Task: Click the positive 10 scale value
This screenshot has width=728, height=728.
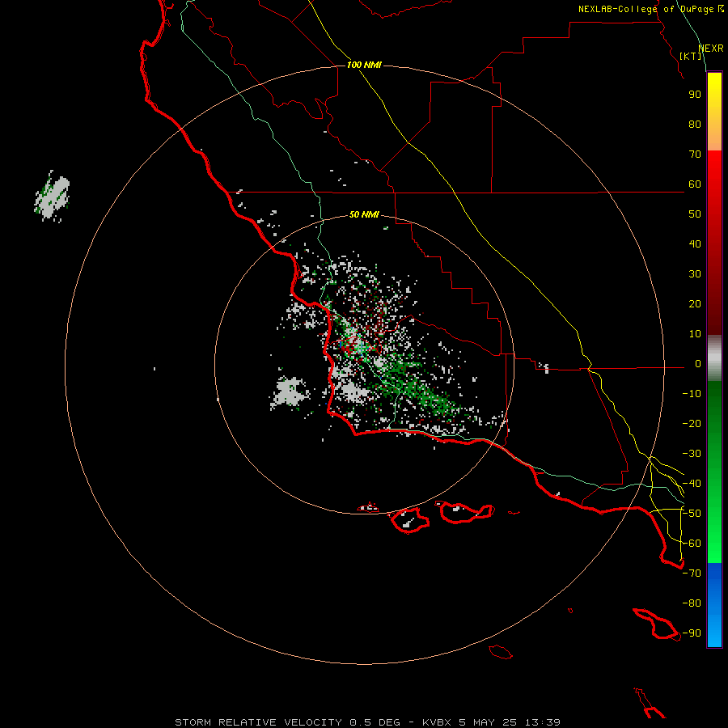Action: (695, 334)
